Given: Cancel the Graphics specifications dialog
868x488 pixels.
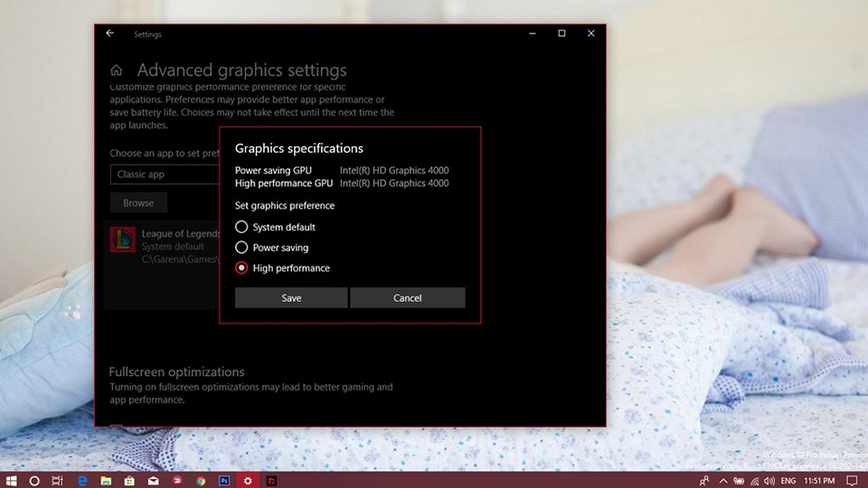Looking at the screenshot, I should (x=408, y=297).
